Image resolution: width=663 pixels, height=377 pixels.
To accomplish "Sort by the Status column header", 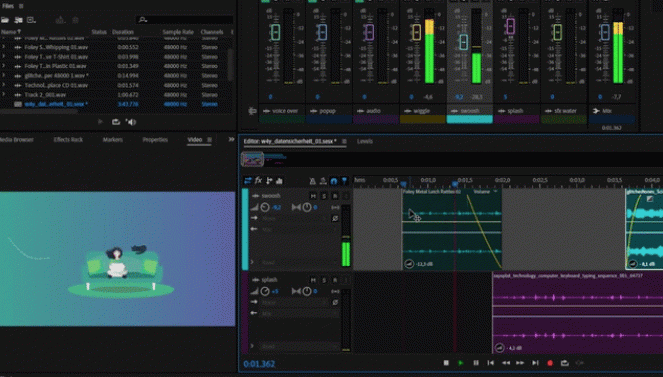I will [99, 32].
